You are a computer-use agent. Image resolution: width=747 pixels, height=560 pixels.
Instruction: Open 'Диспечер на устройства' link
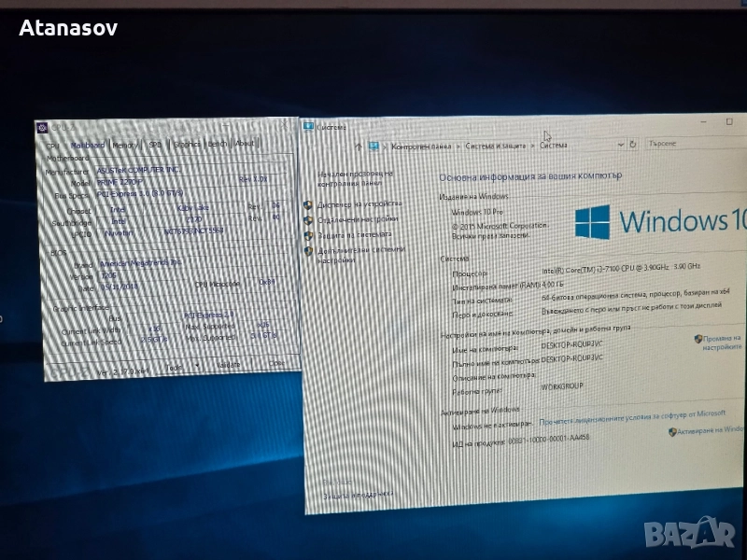[x=359, y=203]
